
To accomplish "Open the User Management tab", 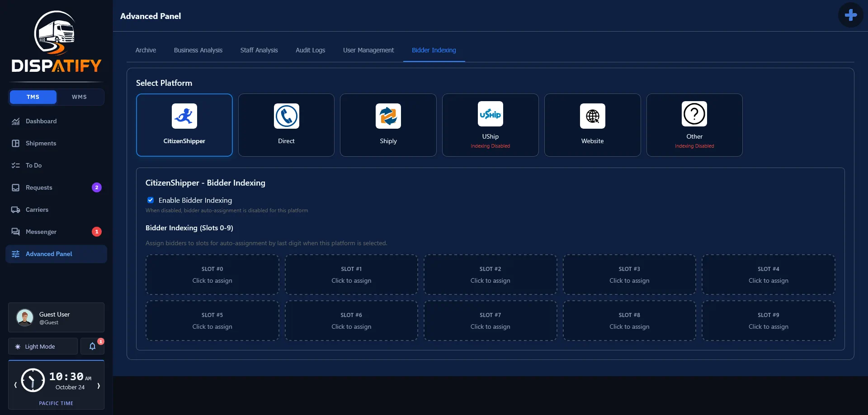I will point(368,50).
